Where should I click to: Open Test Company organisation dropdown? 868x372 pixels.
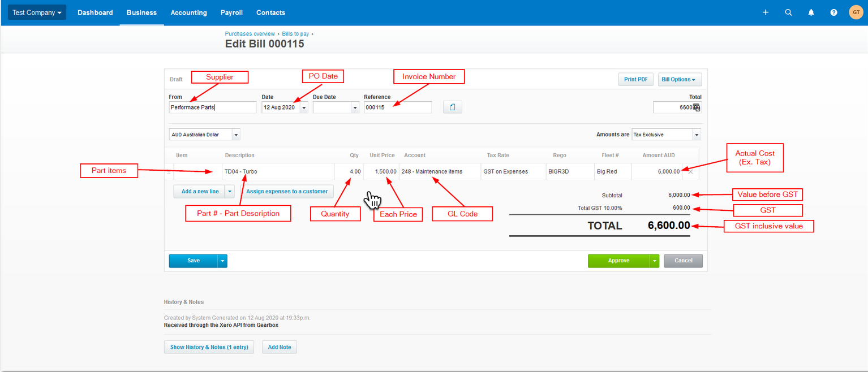coord(37,12)
